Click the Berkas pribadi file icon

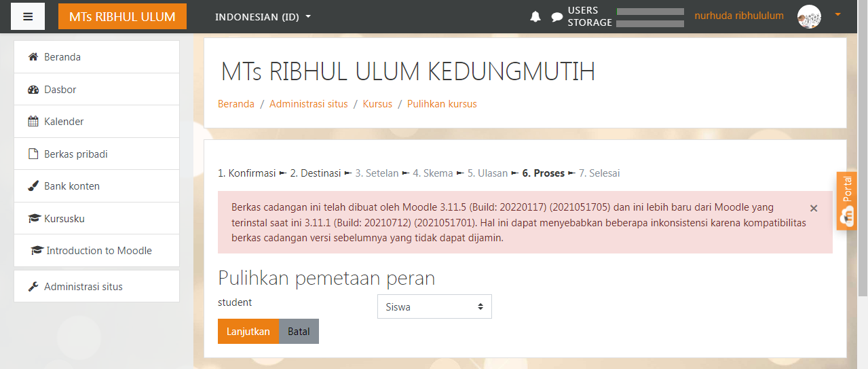pyautogui.click(x=33, y=154)
